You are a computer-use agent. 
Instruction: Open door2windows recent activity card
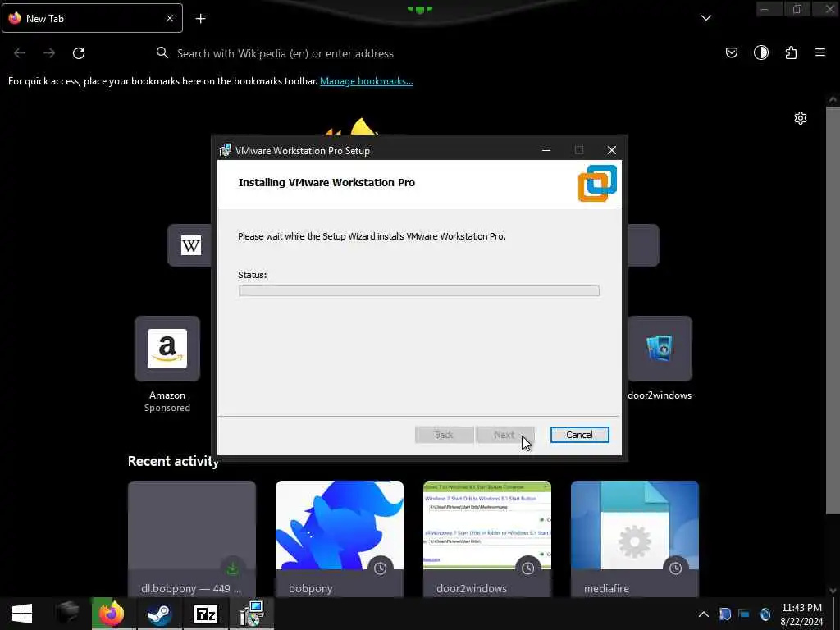[x=487, y=539]
